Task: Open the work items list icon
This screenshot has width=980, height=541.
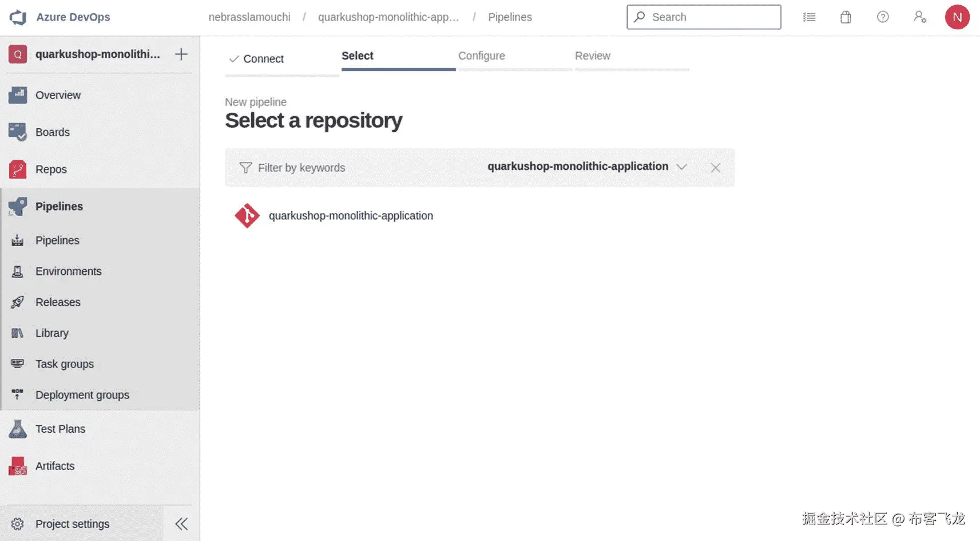Action: point(809,17)
